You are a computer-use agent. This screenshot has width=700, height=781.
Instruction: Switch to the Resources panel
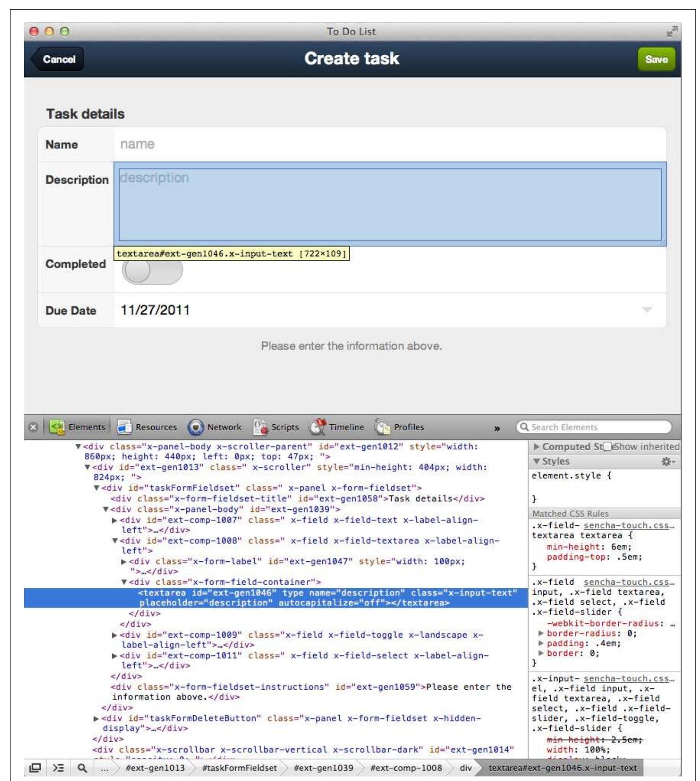pos(147,427)
